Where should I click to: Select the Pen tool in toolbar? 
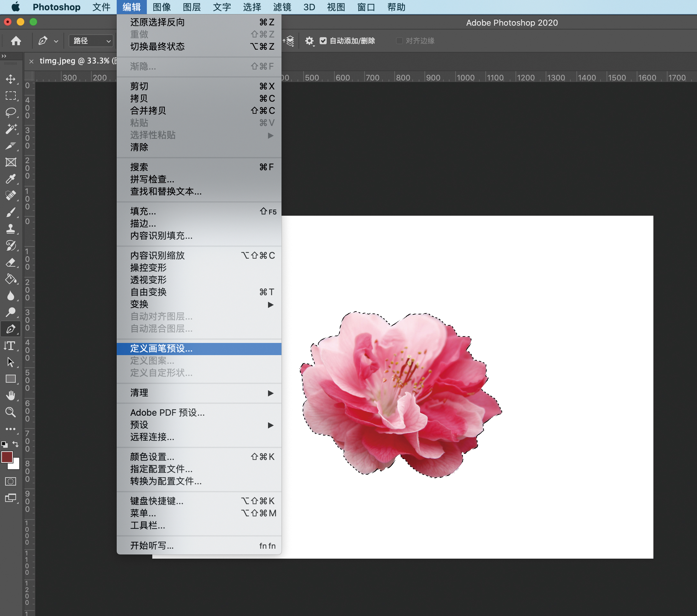[x=11, y=329]
